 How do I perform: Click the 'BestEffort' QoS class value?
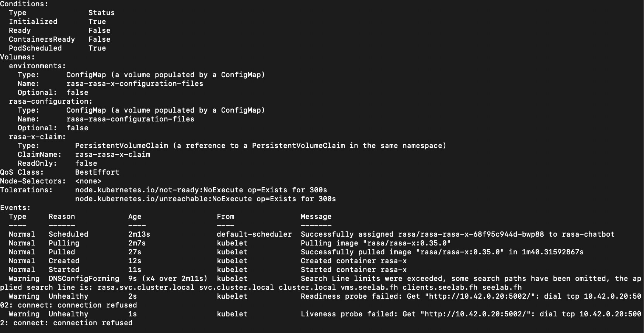97,172
